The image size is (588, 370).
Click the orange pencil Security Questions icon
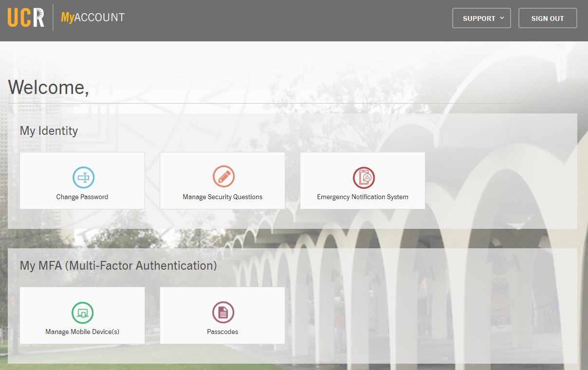[223, 176]
